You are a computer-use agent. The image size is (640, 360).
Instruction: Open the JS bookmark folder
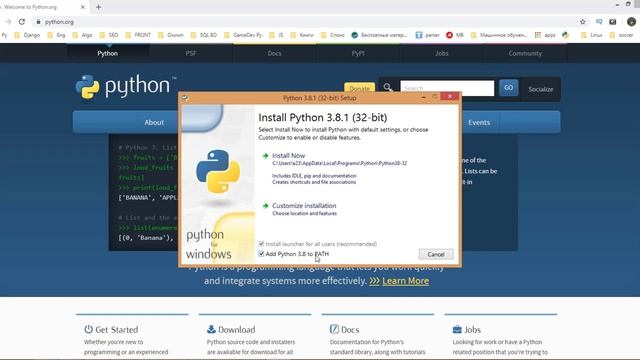tap(276, 35)
